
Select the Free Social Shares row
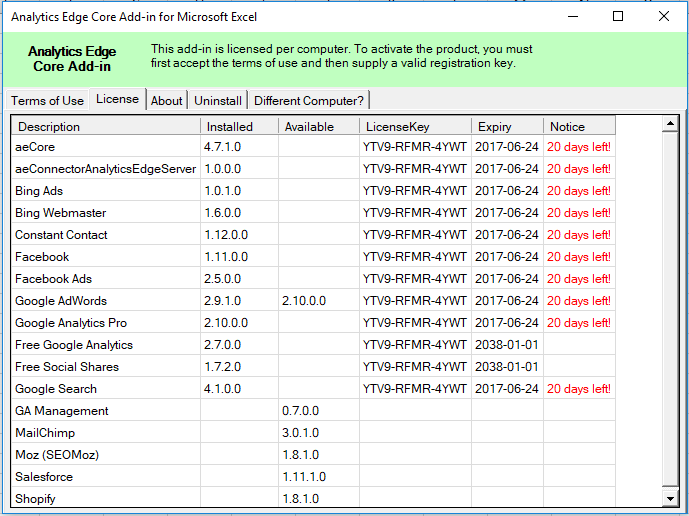click(313, 367)
